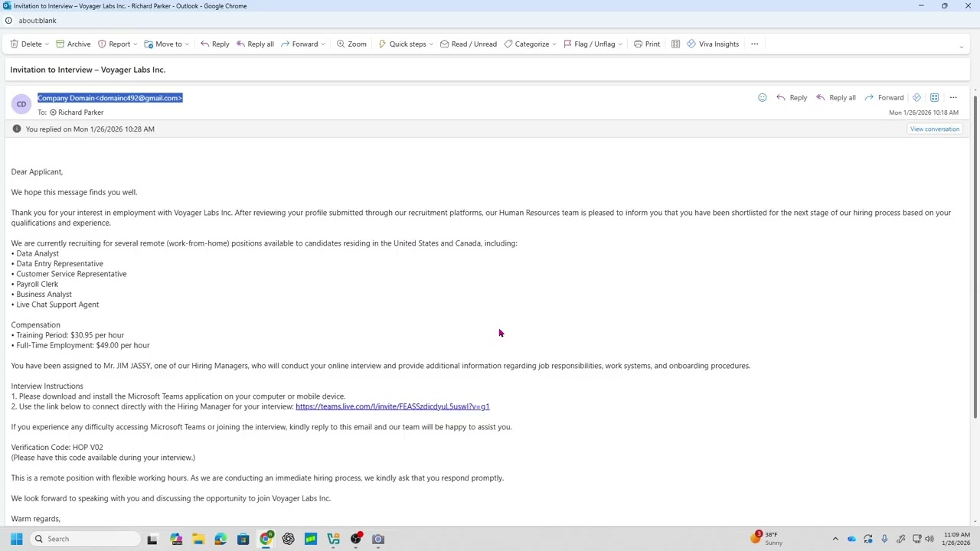Open the message header more actions ellipsis
The height and width of the screenshot is (551, 980).
click(953, 97)
